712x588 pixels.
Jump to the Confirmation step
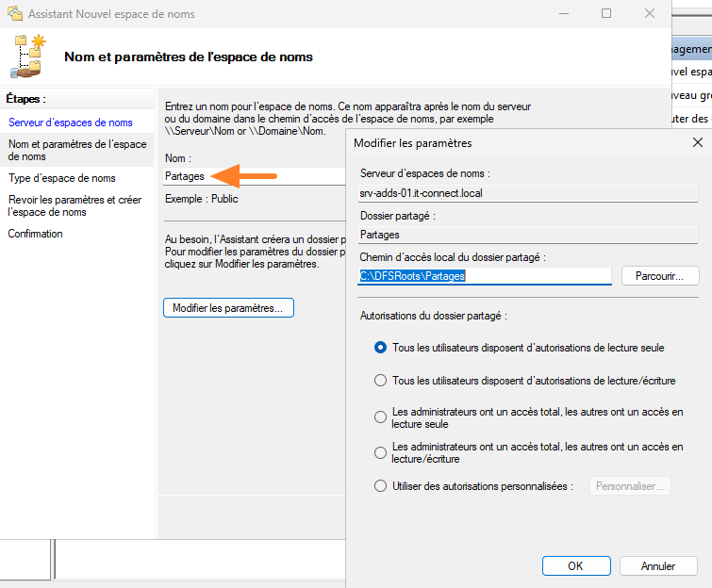(36, 234)
